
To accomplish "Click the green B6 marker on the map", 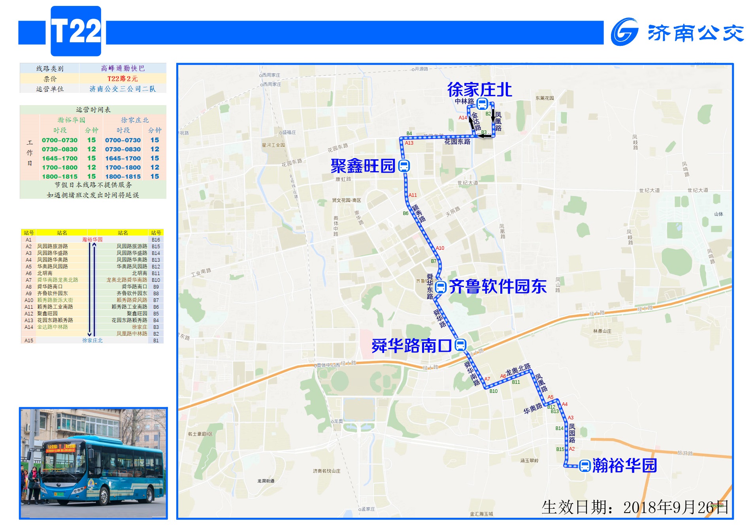I will pyautogui.click(x=406, y=213).
